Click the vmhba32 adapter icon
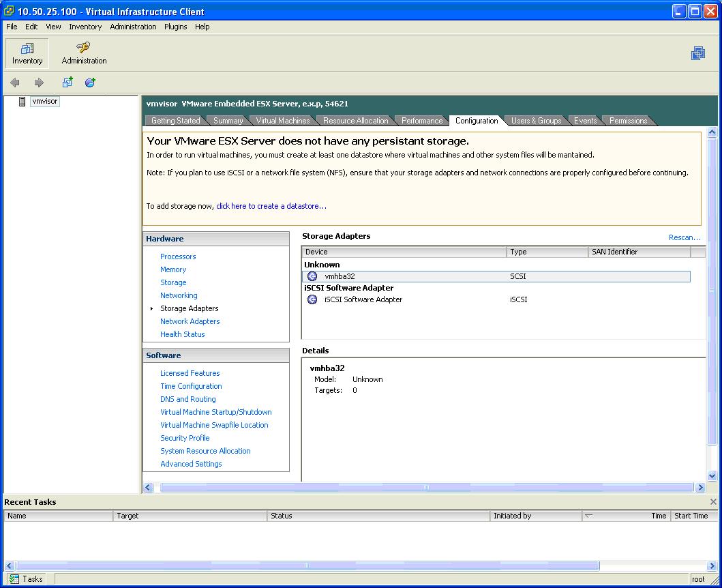722x588 pixels. click(312, 276)
